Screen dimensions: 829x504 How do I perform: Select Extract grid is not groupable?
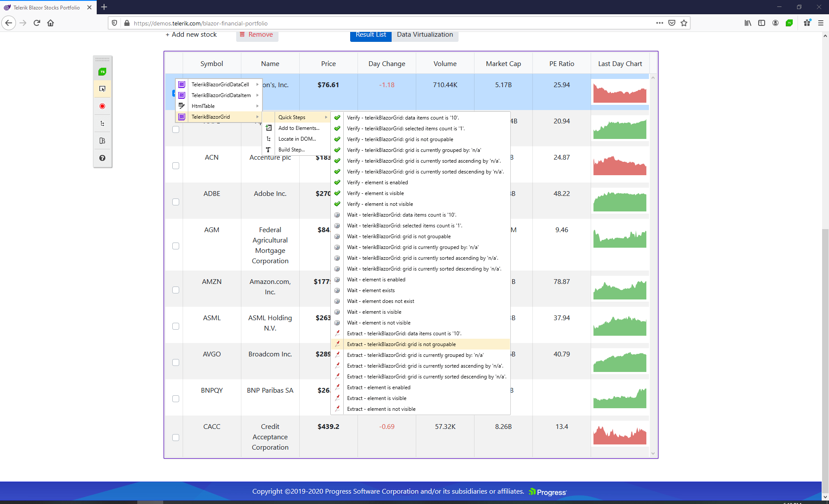(421, 344)
